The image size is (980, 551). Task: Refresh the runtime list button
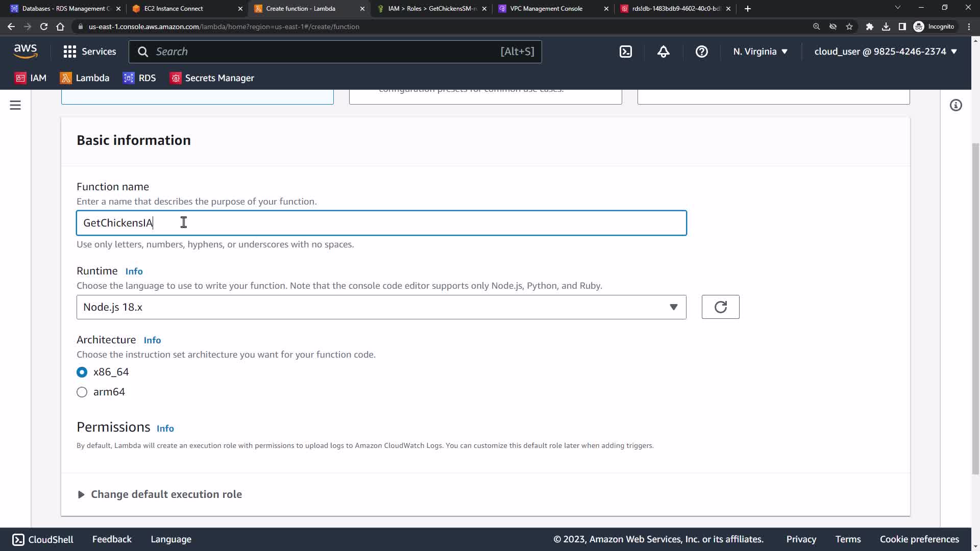(x=720, y=307)
